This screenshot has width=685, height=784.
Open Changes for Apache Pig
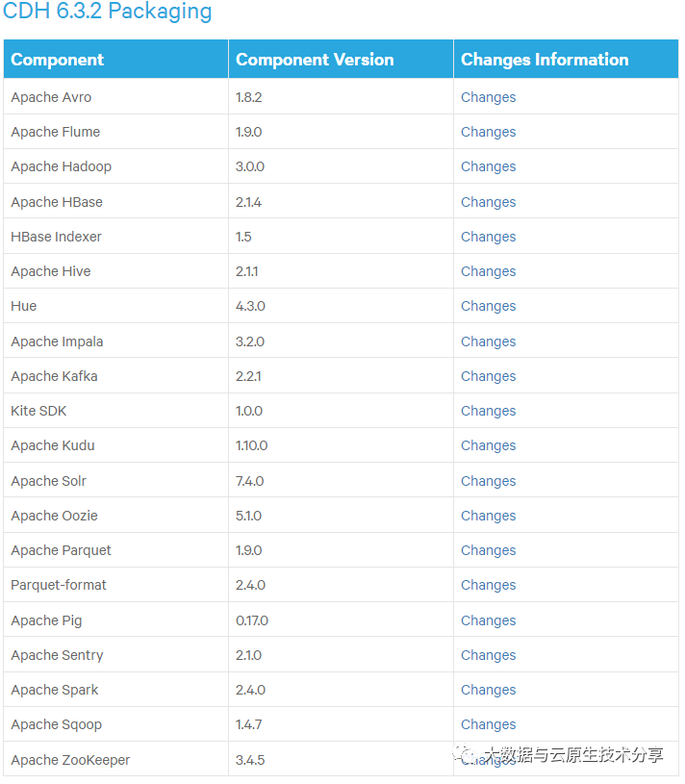coord(488,620)
